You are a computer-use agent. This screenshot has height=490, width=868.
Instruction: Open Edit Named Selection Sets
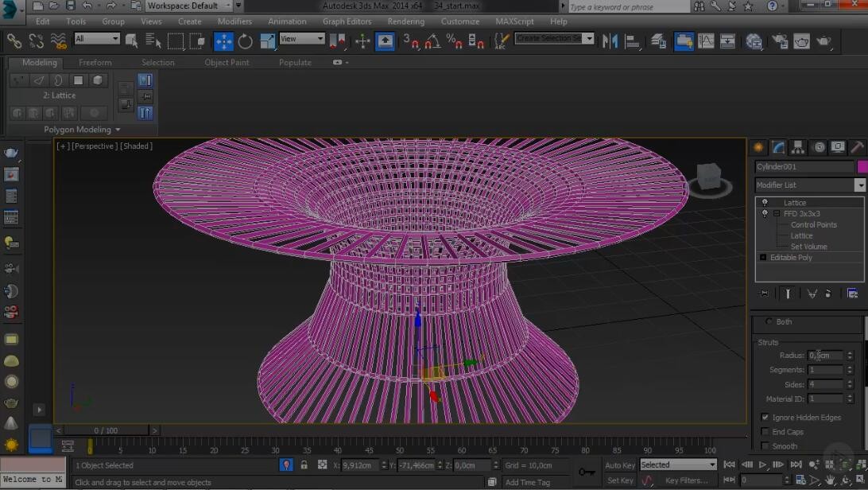[x=501, y=41]
